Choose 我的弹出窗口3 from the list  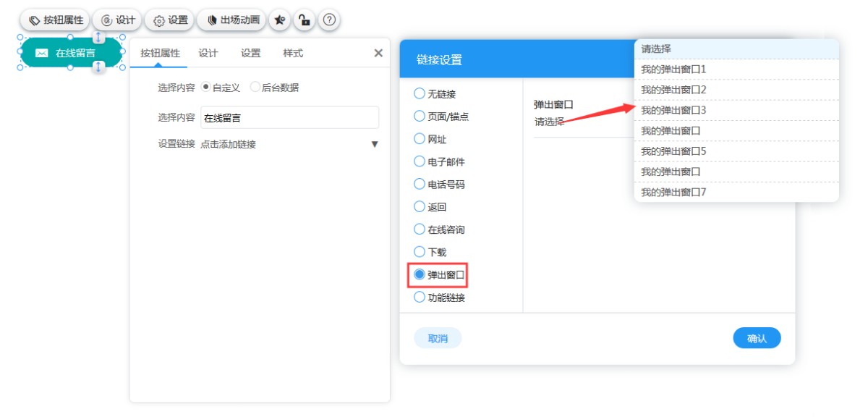pyautogui.click(x=673, y=110)
